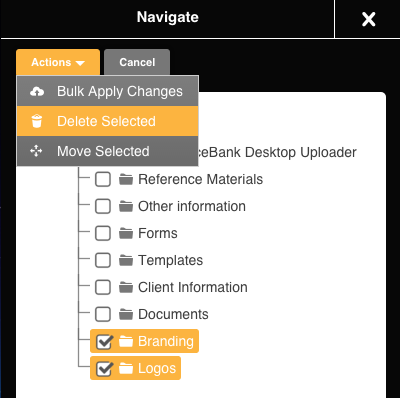Image resolution: width=400 pixels, height=398 pixels.
Task: Click the Cancel button
Action: pos(137,62)
